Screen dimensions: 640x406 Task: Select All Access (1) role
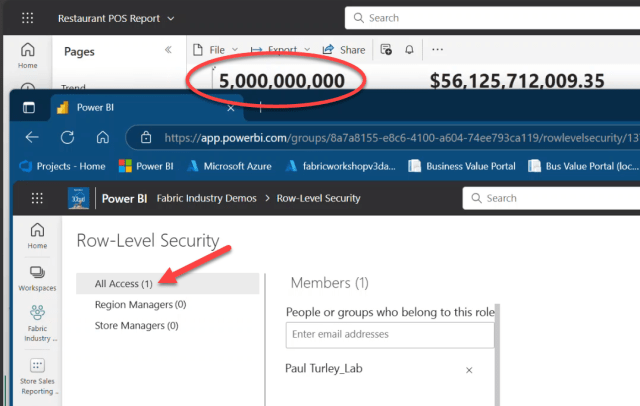167,284
